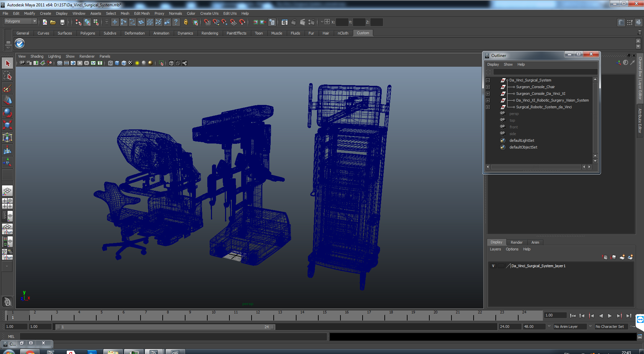This screenshot has width=644, height=354.
Task: Switch to single perspective view layout
Action: tap(7, 191)
